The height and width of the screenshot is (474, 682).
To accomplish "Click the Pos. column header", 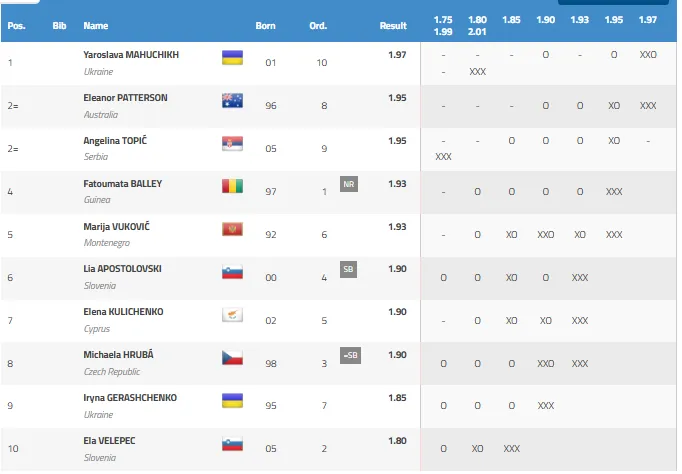I will [x=17, y=26].
